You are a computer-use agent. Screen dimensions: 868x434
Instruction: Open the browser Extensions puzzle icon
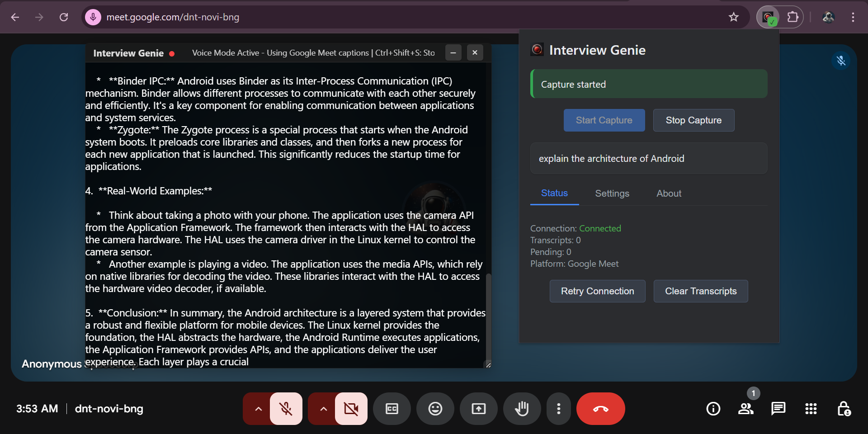click(793, 17)
